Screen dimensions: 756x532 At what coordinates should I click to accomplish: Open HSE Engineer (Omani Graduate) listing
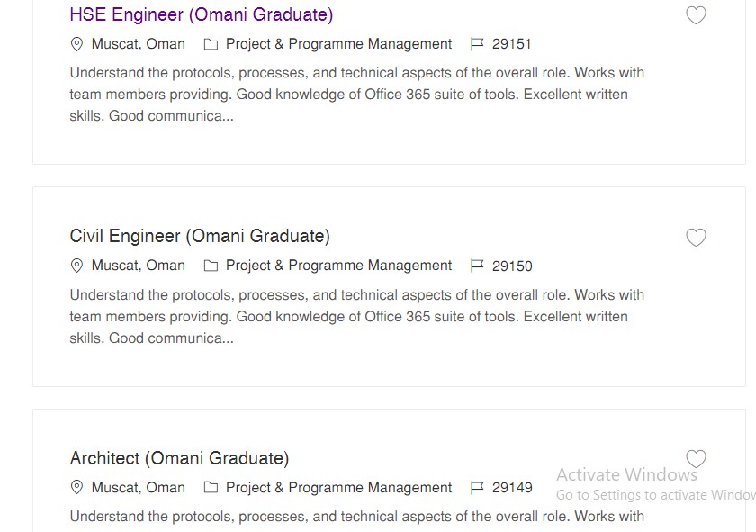tap(201, 14)
